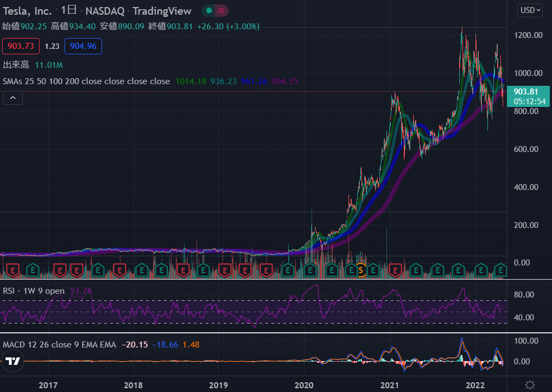Viewport: 552px width, 392px height.
Task: Click the last green earnings marker at chart's right edge
Action: point(500,270)
